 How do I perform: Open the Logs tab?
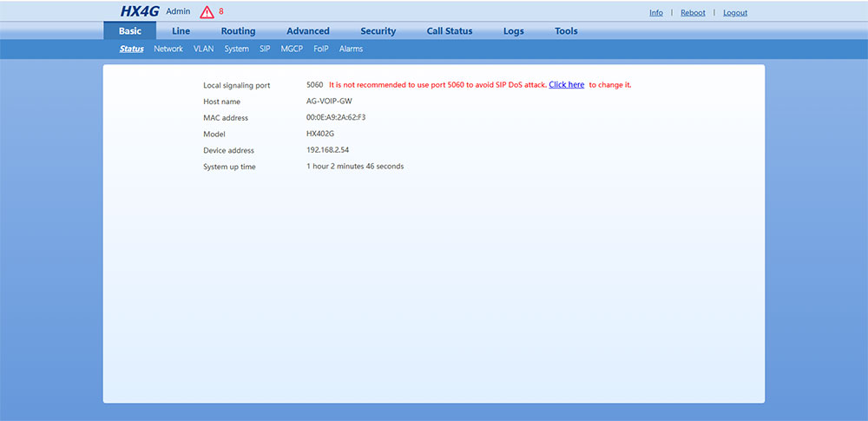(x=513, y=31)
